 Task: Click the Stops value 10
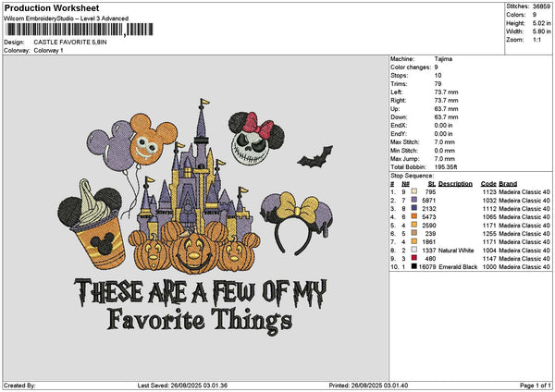tap(438, 76)
